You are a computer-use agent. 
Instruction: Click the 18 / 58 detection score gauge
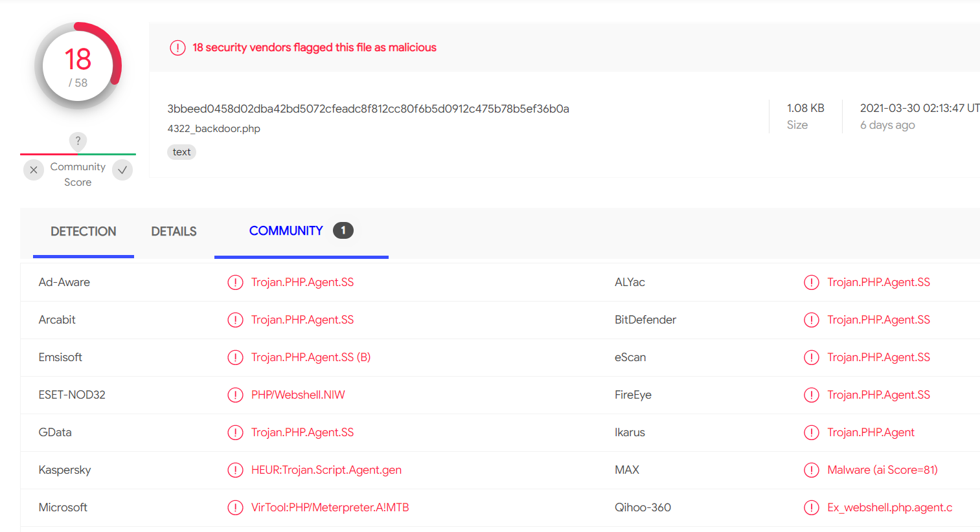pos(78,66)
